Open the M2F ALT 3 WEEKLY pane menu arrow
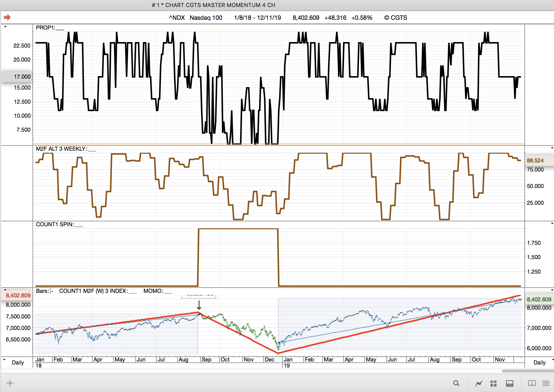The width and height of the screenshot is (554, 392). [x=552, y=148]
